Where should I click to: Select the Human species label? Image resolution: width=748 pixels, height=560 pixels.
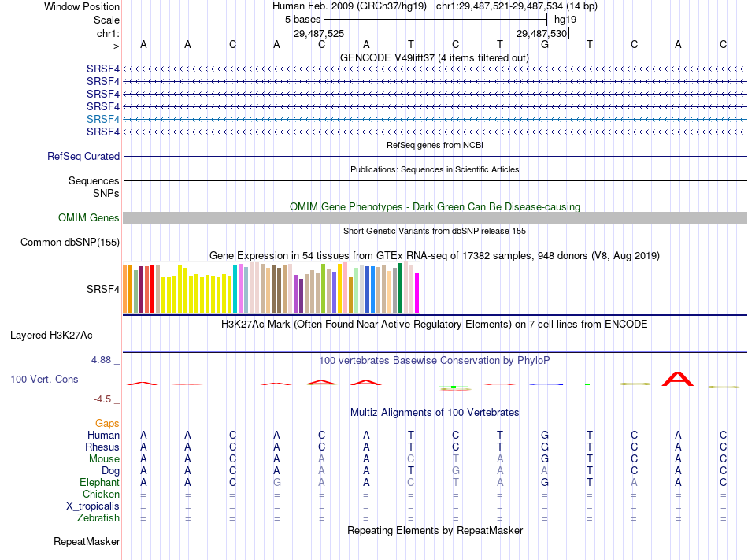point(103,435)
